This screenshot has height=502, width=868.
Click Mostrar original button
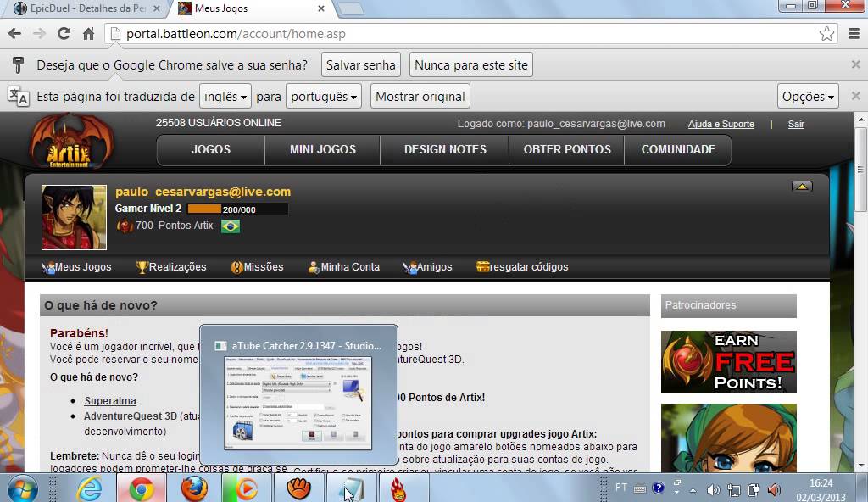(x=420, y=97)
